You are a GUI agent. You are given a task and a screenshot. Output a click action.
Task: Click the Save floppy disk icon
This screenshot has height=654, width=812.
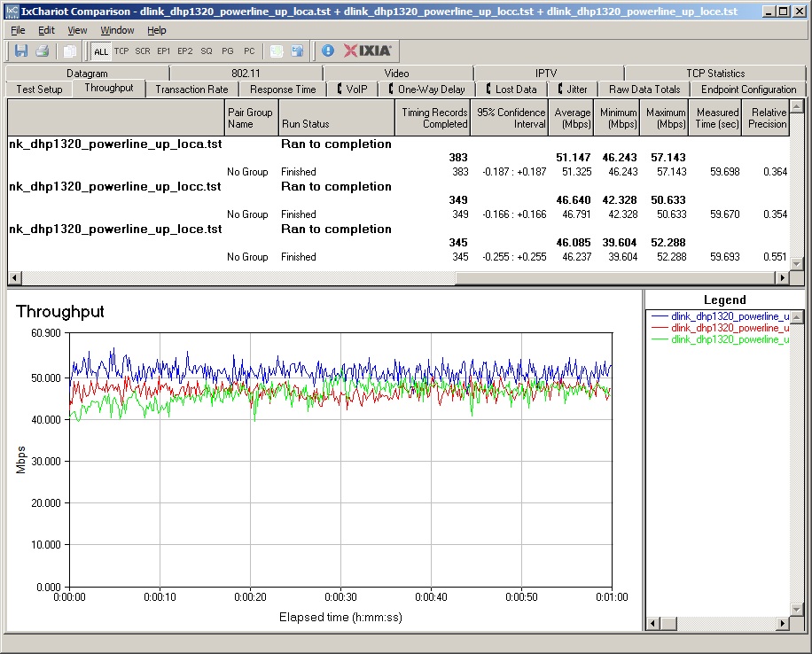point(21,51)
